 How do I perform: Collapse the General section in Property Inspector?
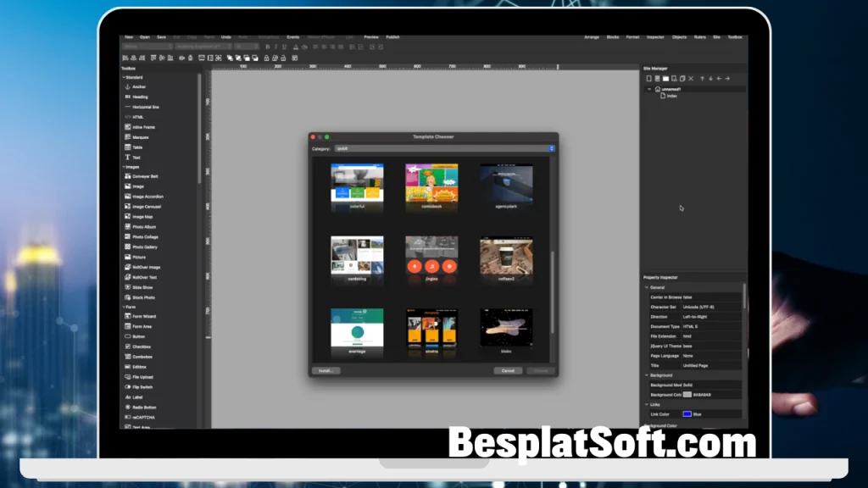pyautogui.click(x=647, y=287)
